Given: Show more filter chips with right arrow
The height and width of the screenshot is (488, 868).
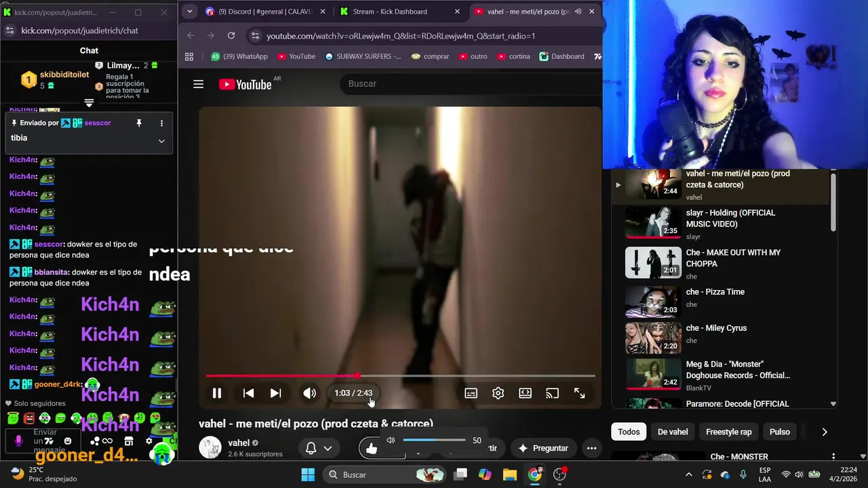Looking at the screenshot, I should [x=825, y=432].
